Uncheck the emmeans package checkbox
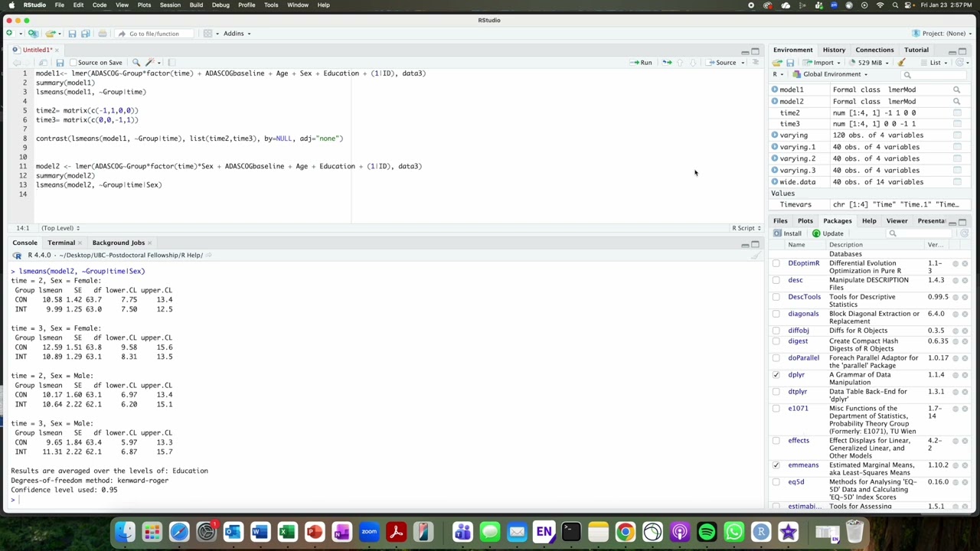Viewport: 980px width, 551px height. point(776,466)
